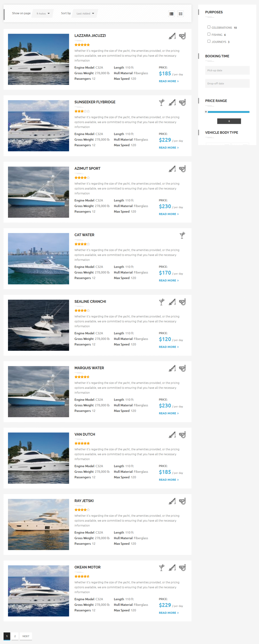Open the 9 Autos show-on-page dropdown
Image resolution: width=259 pixels, height=644 pixels.
(x=43, y=14)
